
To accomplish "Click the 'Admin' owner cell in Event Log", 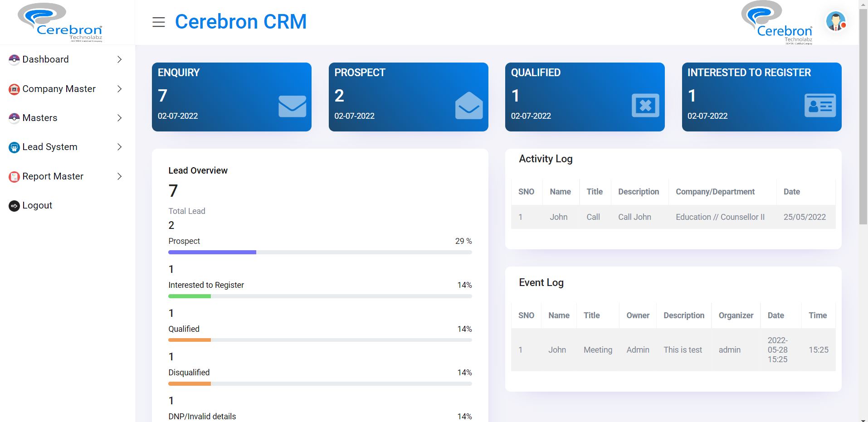I will (x=638, y=350).
